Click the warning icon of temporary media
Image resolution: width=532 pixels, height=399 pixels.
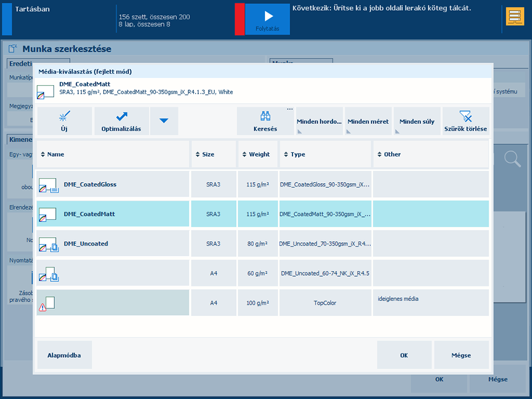click(x=42, y=307)
